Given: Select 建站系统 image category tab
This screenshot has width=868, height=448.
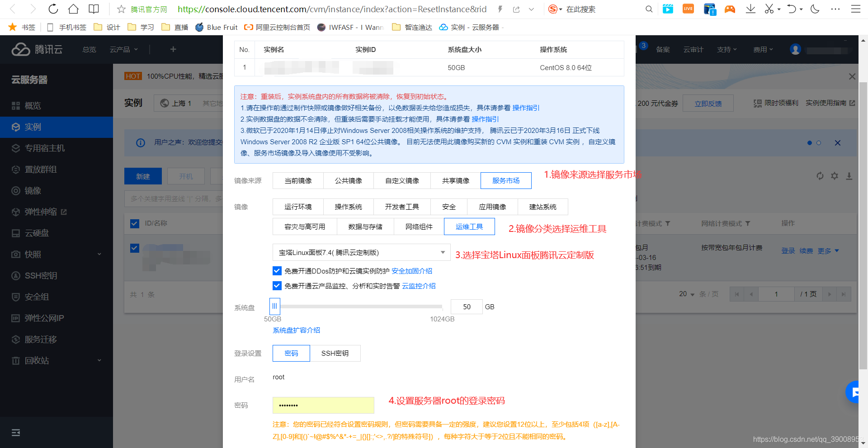Looking at the screenshot, I should [x=542, y=207].
